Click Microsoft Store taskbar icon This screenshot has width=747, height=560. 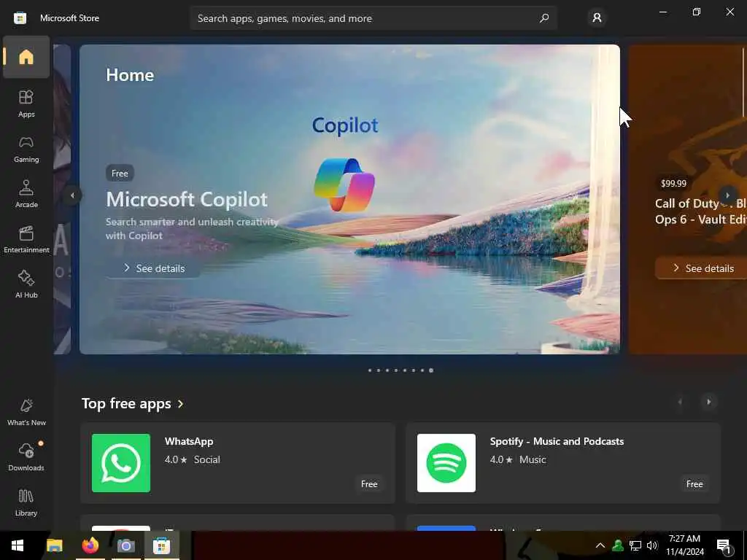(x=161, y=545)
